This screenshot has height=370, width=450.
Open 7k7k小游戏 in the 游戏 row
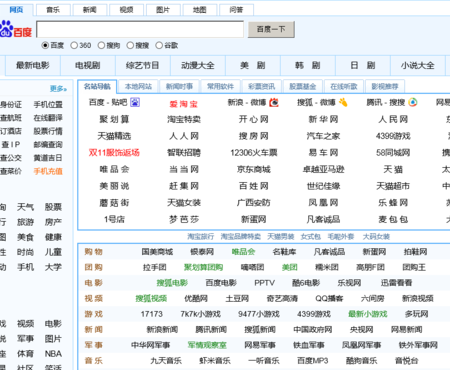point(201,314)
